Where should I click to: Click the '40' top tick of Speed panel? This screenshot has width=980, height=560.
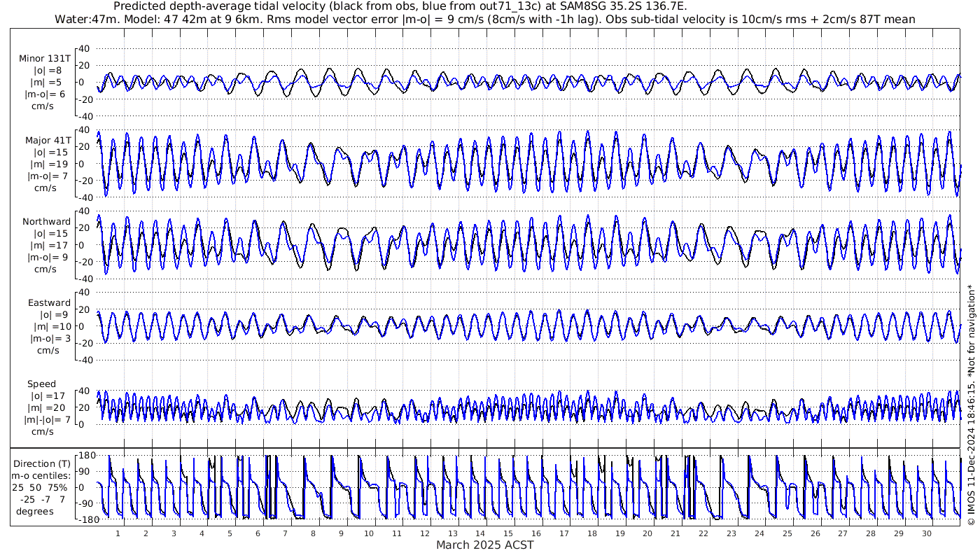[85, 391]
